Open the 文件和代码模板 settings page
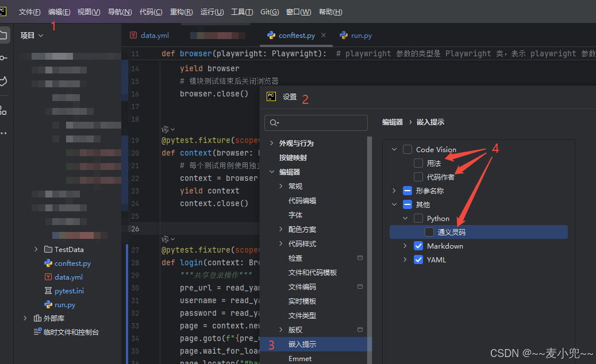The width and height of the screenshot is (596, 364). (313, 273)
